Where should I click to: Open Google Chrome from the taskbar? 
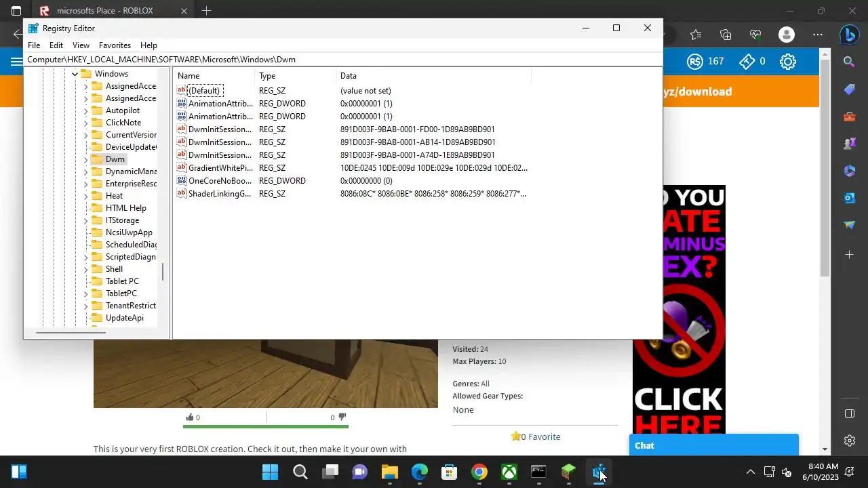(x=479, y=472)
